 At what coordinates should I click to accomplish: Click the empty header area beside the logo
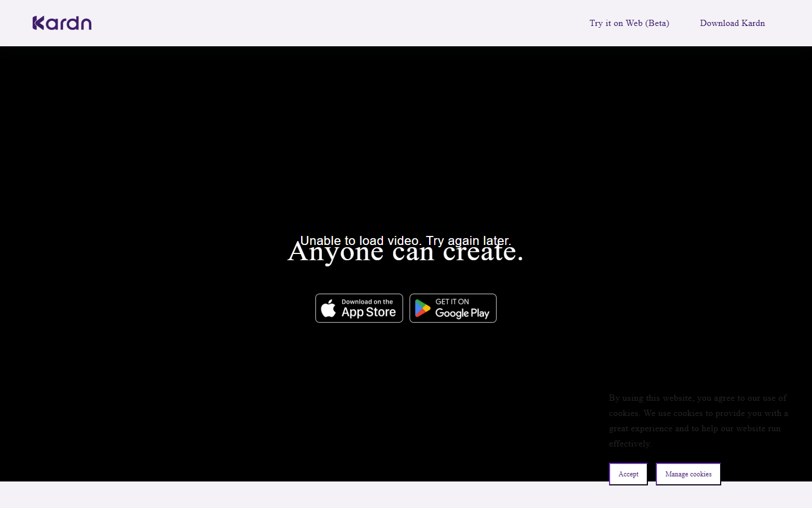coord(338,23)
